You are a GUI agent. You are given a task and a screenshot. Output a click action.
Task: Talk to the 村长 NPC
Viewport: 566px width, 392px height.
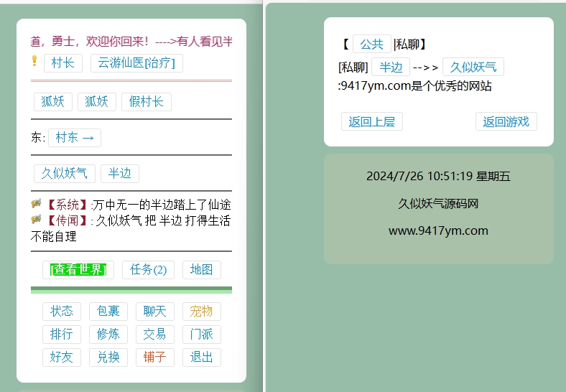point(63,63)
